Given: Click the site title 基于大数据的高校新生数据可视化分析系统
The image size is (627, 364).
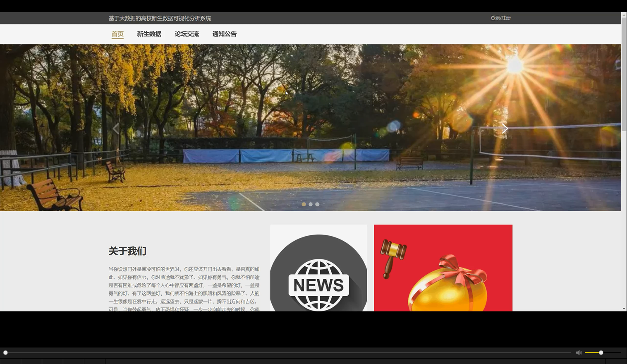Looking at the screenshot, I should [x=159, y=18].
